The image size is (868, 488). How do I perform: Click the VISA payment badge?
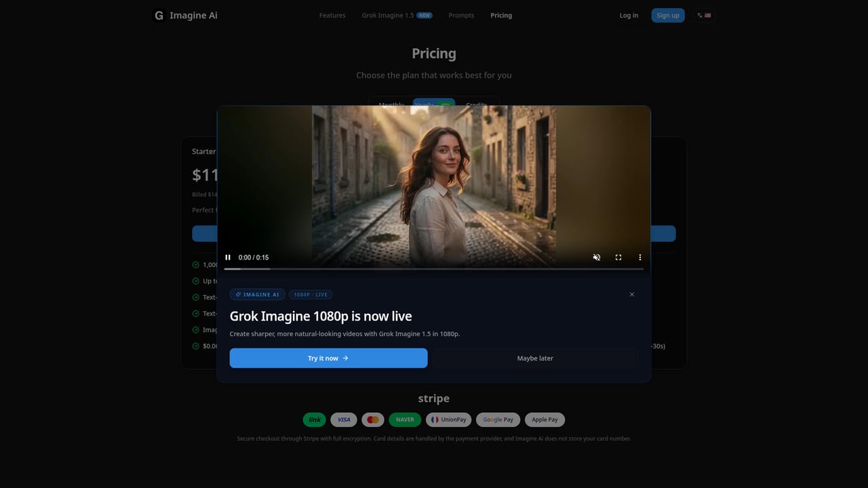[x=344, y=420]
